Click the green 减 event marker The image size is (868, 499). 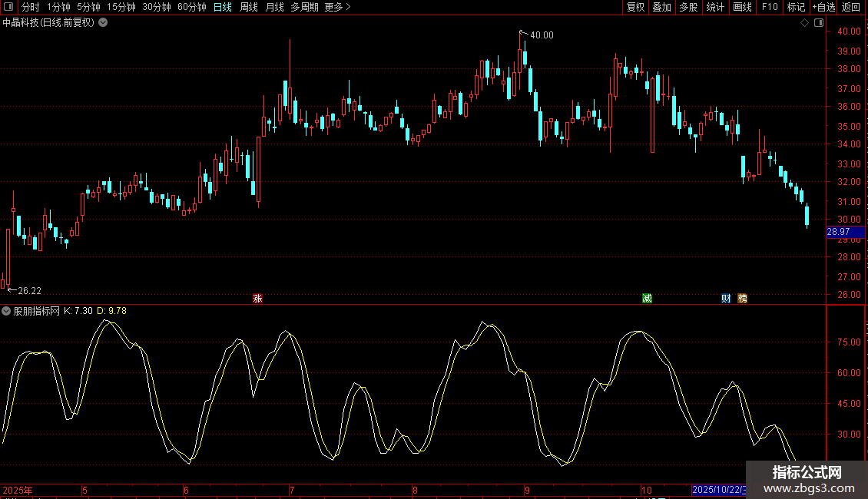pyautogui.click(x=647, y=299)
